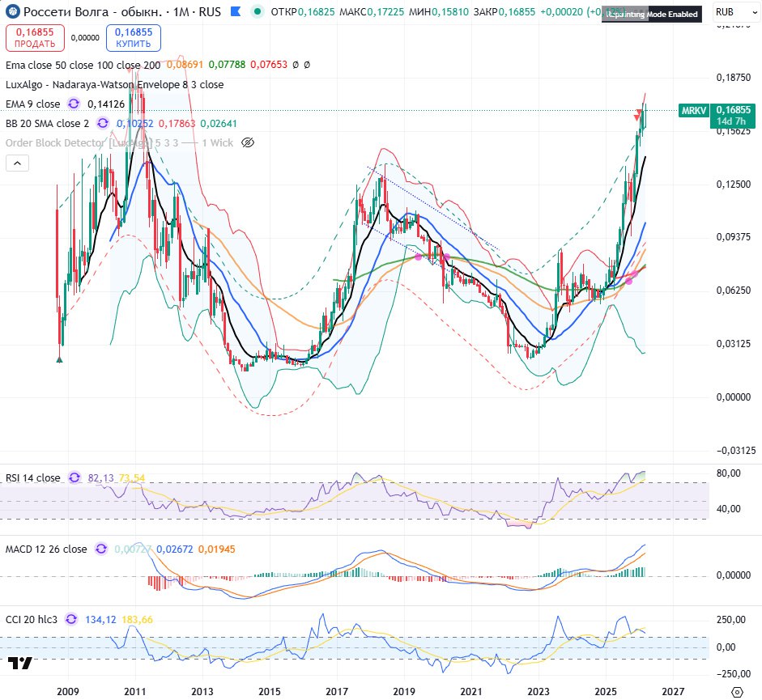Open time axis settings target icon

tap(737, 692)
